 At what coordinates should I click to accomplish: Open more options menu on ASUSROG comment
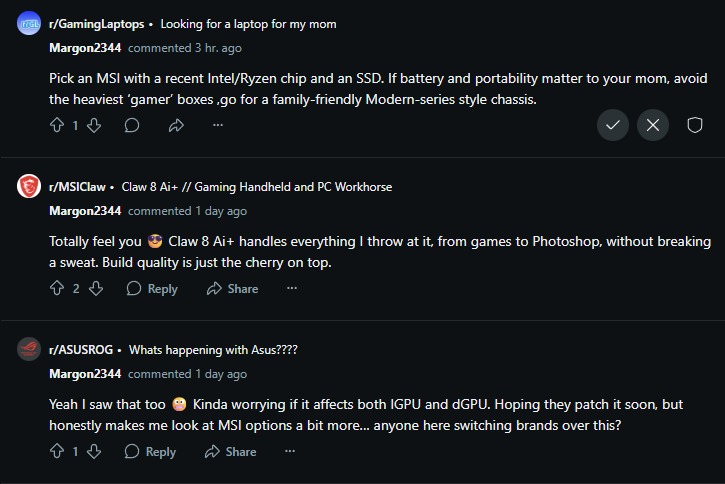[x=290, y=451]
